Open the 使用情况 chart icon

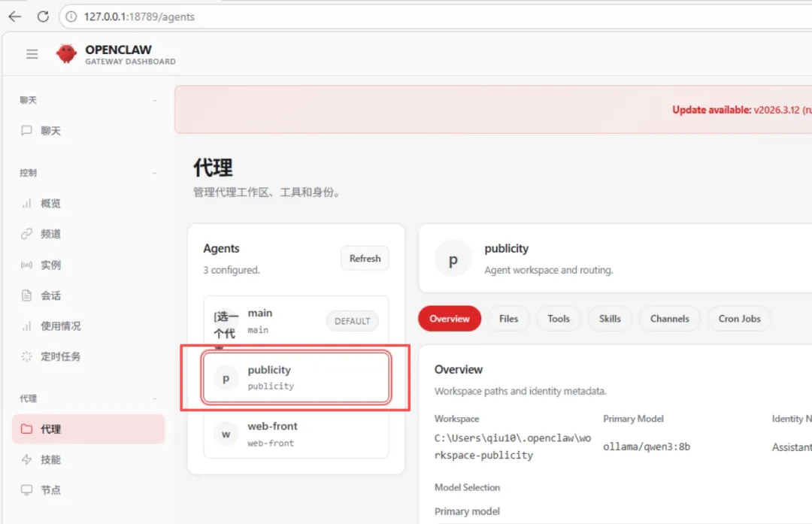(26, 326)
